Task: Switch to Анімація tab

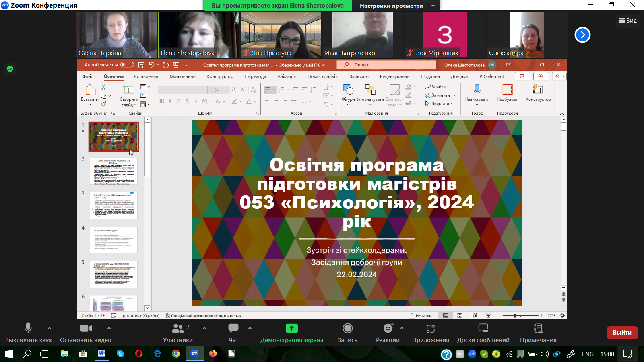Action: click(x=287, y=76)
